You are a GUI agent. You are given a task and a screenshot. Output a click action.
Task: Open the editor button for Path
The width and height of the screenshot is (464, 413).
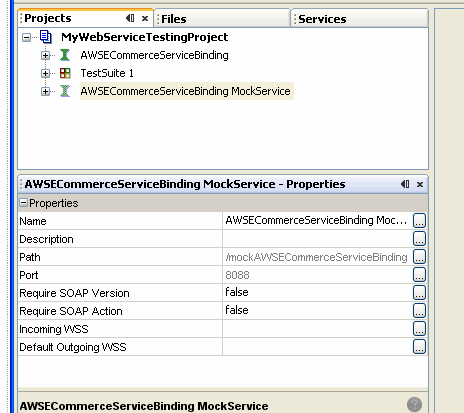pos(419,257)
